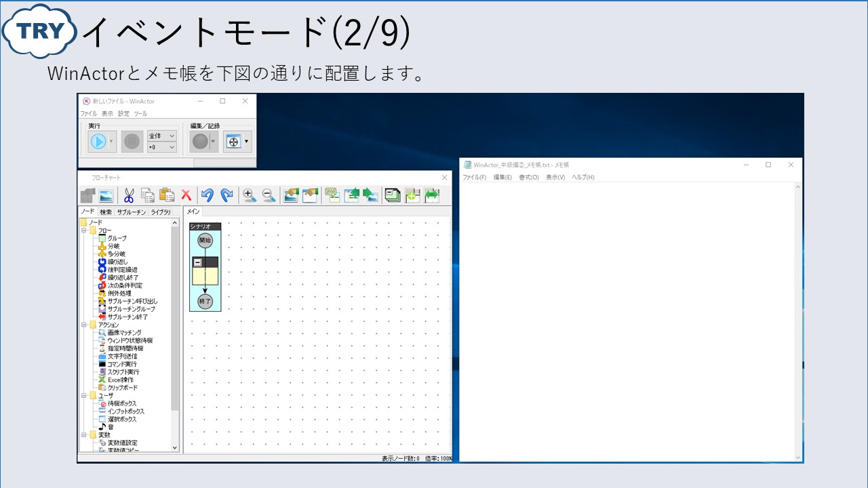Click the node tree vertical scrollbar down arrow

click(x=175, y=447)
